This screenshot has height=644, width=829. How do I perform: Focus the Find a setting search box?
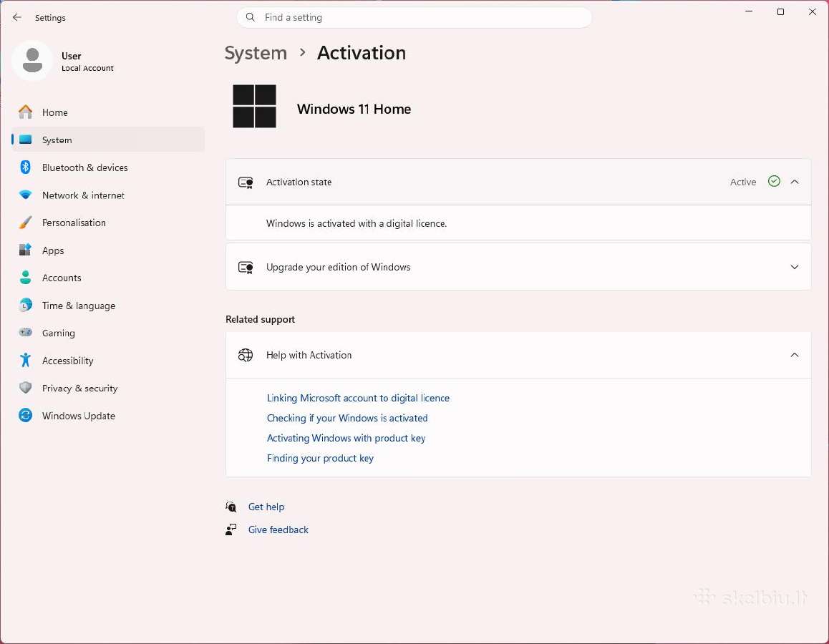tap(414, 17)
